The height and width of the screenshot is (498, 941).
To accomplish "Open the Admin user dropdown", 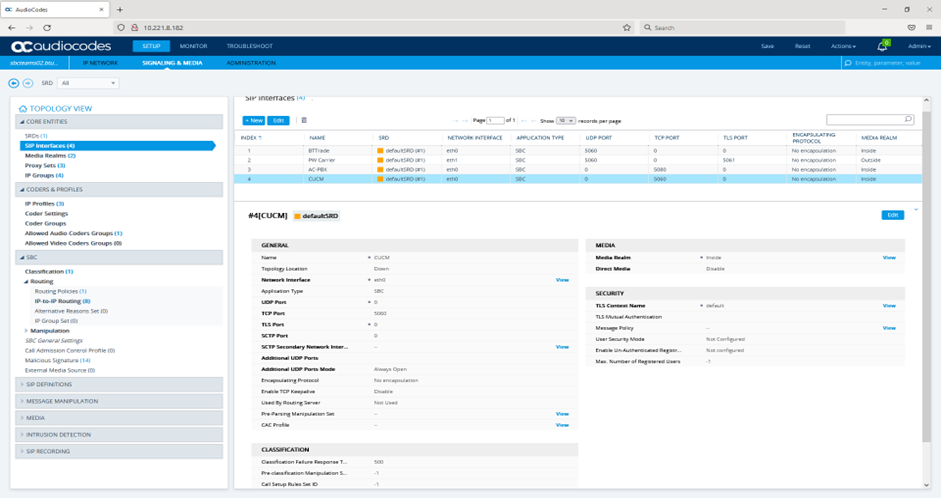I will pyautogui.click(x=919, y=46).
